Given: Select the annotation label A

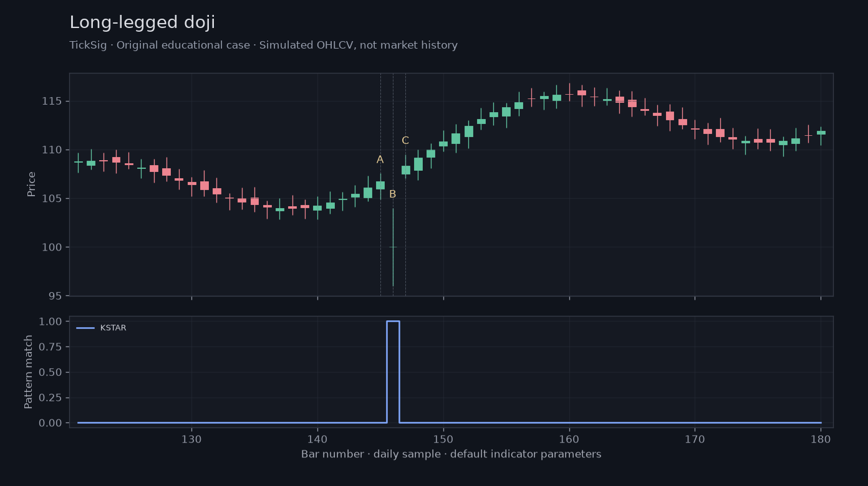Looking at the screenshot, I should click(x=380, y=160).
